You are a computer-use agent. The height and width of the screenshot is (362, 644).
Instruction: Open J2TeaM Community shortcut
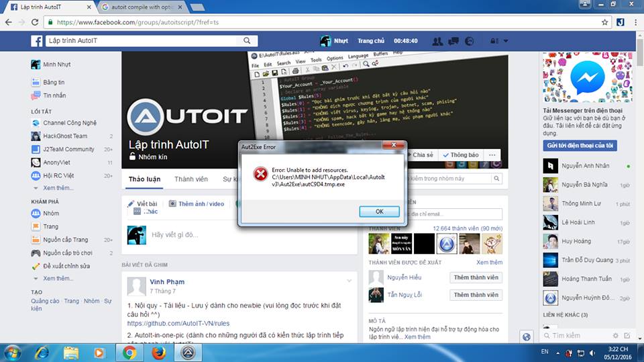68,149
